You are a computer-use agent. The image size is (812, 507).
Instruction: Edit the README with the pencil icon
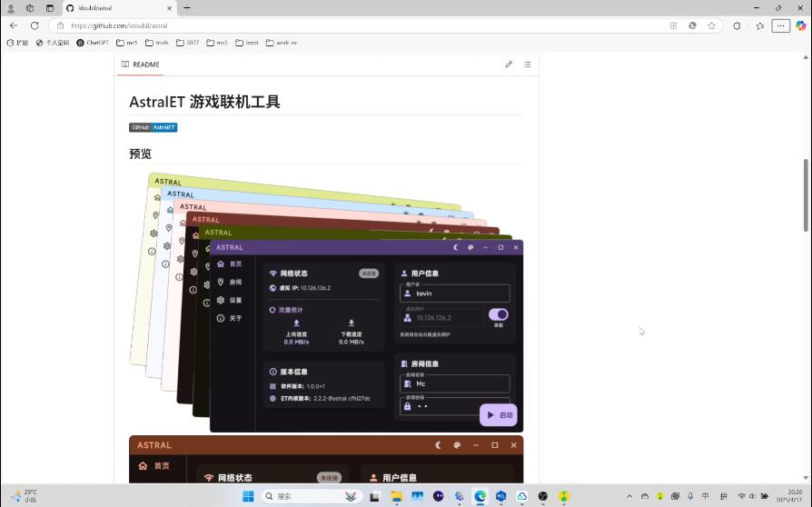coord(509,65)
